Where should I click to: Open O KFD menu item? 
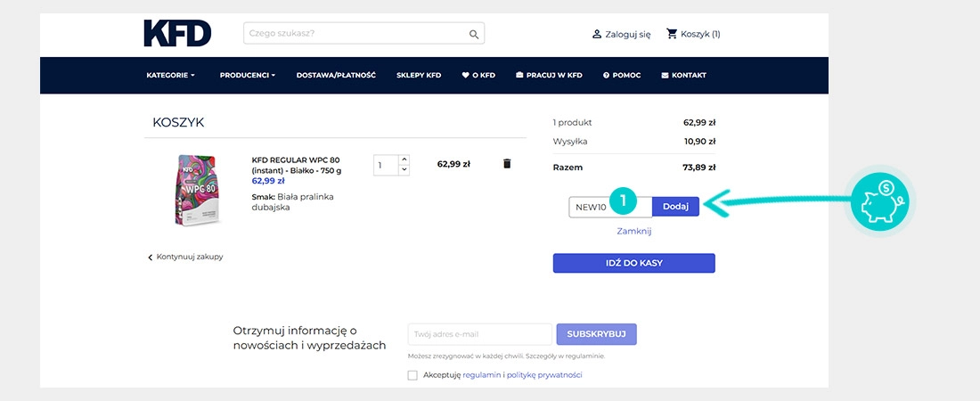pyautogui.click(x=478, y=75)
